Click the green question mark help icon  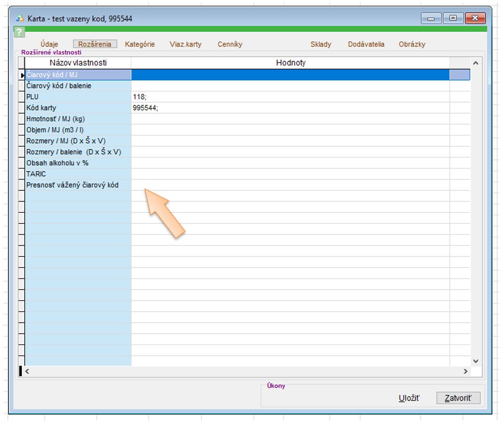point(19,32)
